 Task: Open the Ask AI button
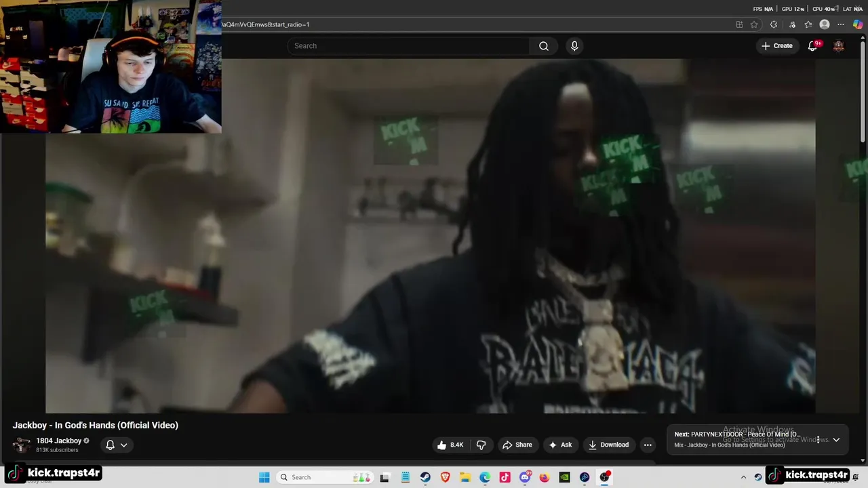click(560, 445)
